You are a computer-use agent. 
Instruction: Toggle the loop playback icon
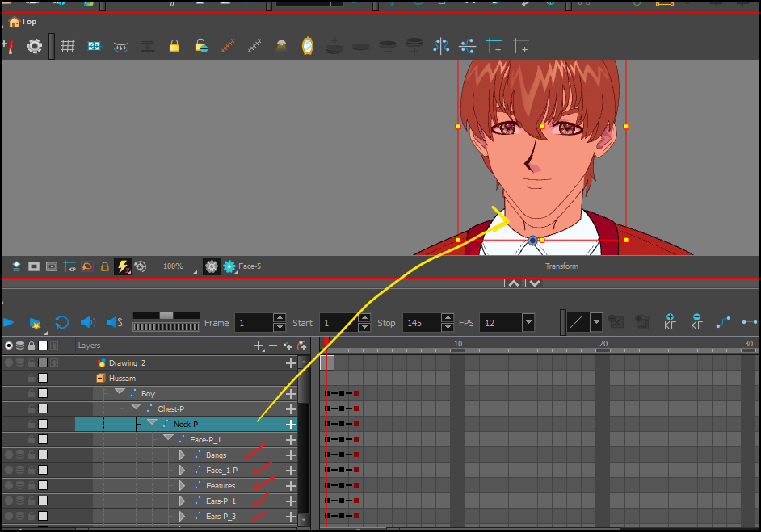[x=61, y=322]
